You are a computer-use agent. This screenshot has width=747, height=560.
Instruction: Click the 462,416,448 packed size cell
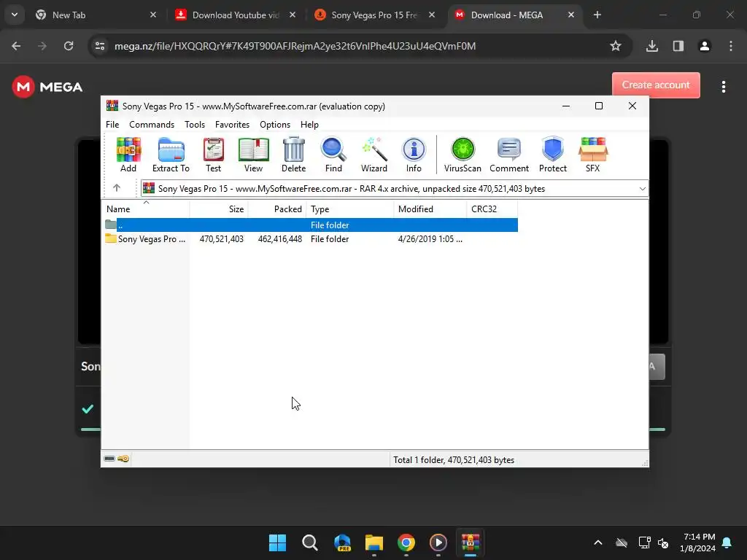pyautogui.click(x=279, y=239)
